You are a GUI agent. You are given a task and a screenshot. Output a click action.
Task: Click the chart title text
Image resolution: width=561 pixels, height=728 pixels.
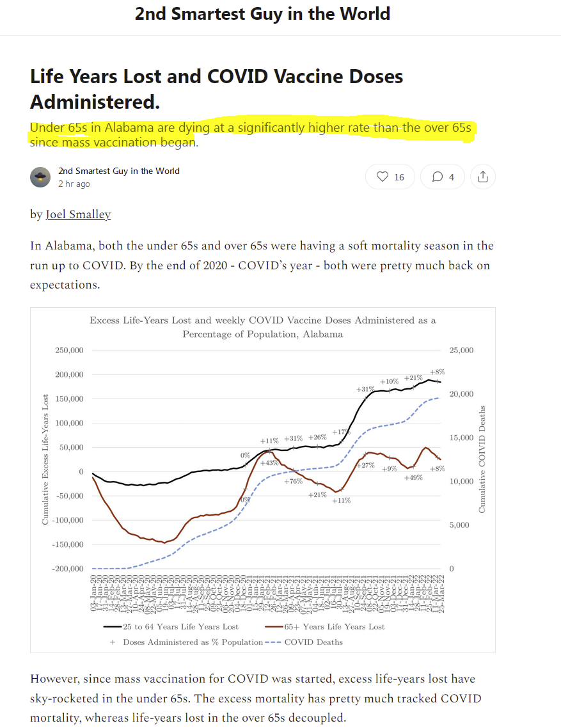pyautogui.click(x=262, y=327)
